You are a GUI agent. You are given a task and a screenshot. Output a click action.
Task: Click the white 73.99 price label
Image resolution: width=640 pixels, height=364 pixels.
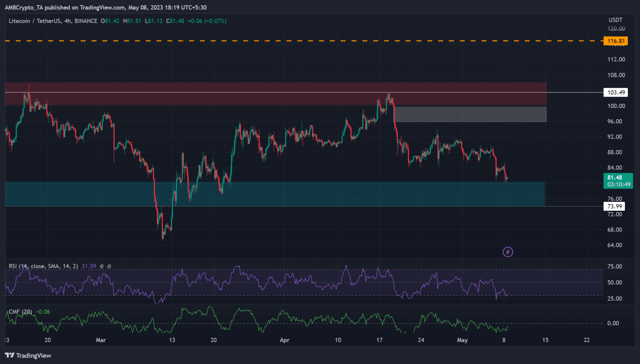[x=614, y=206]
